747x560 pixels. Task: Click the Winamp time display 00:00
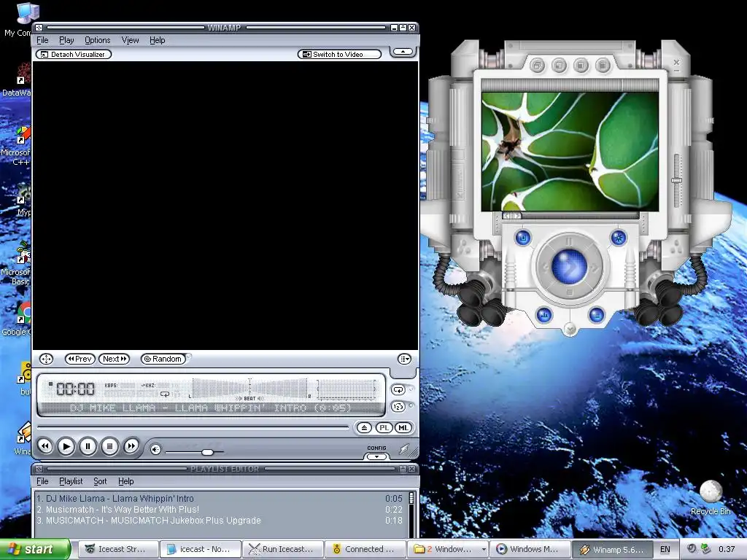(x=75, y=389)
